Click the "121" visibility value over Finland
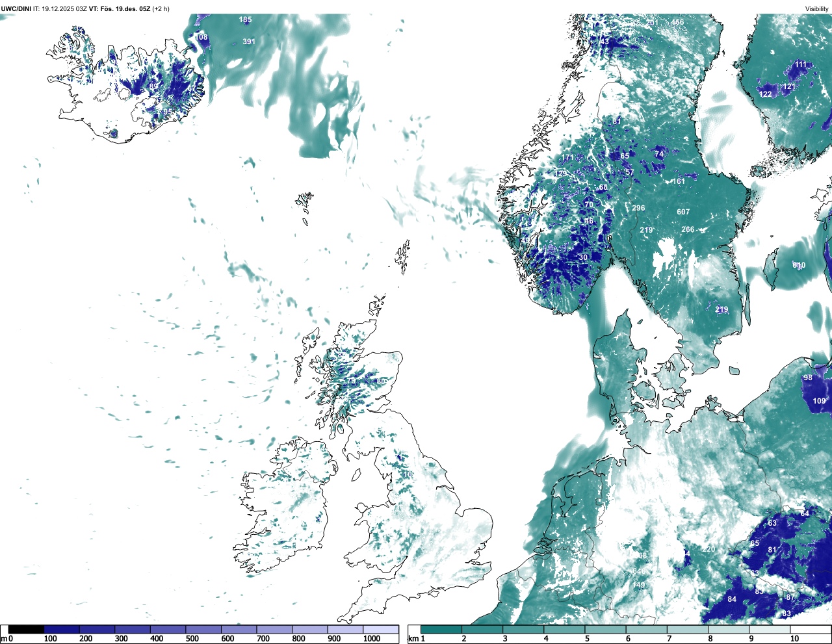 point(789,86)
